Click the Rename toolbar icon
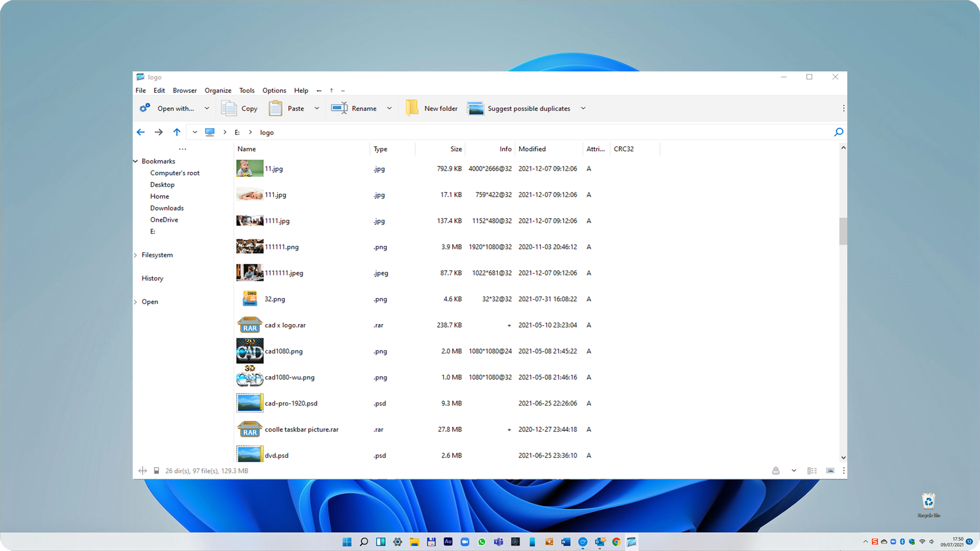 339,108
